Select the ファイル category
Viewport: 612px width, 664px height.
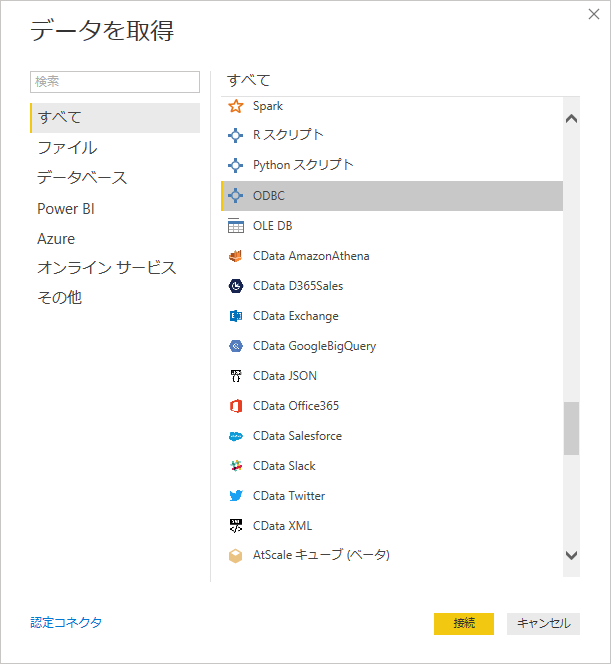[x=67, y=148]
